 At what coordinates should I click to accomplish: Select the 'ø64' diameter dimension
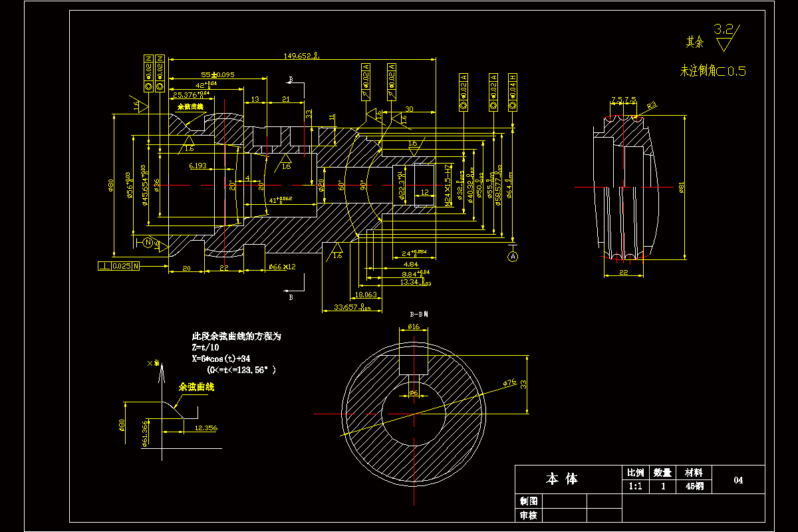click(508, 186)
